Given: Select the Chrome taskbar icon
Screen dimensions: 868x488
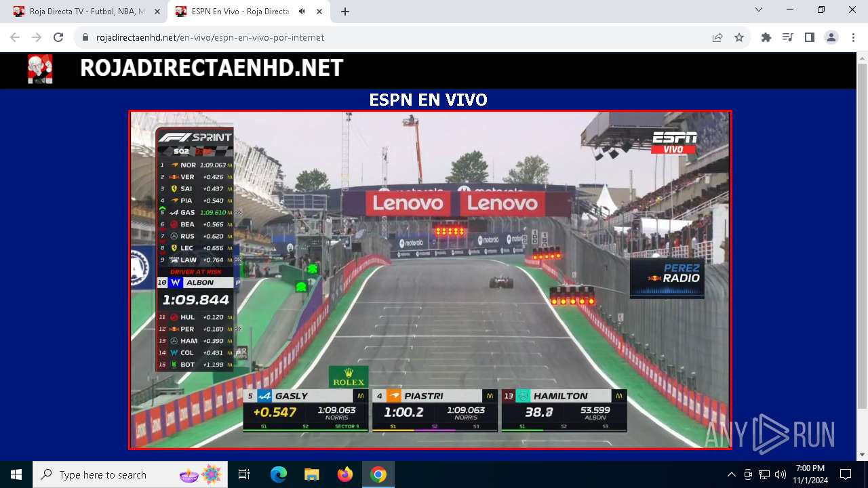Looking at the screenshot, I should point(378,474).
